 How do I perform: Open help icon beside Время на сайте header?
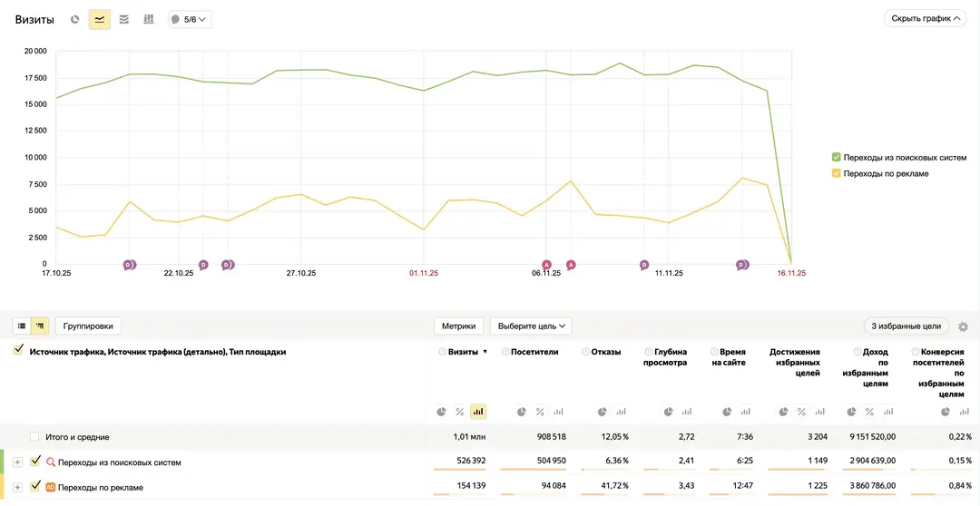(714, 352)
